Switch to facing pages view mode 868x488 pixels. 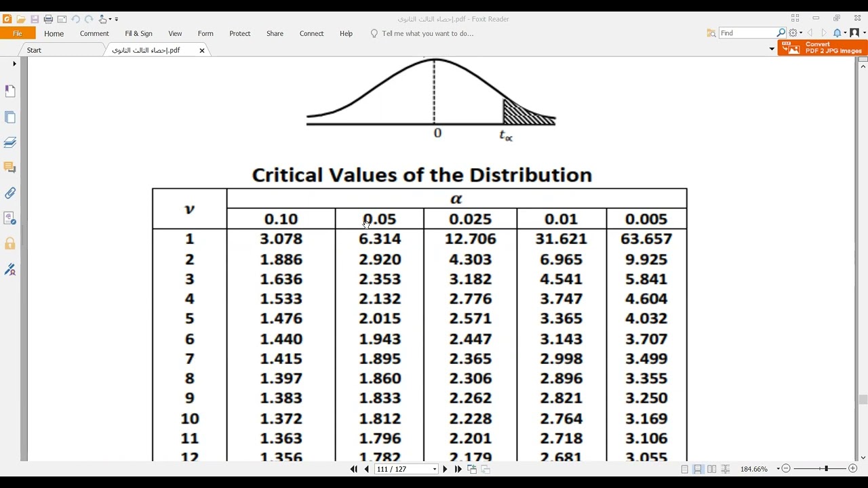711,469
